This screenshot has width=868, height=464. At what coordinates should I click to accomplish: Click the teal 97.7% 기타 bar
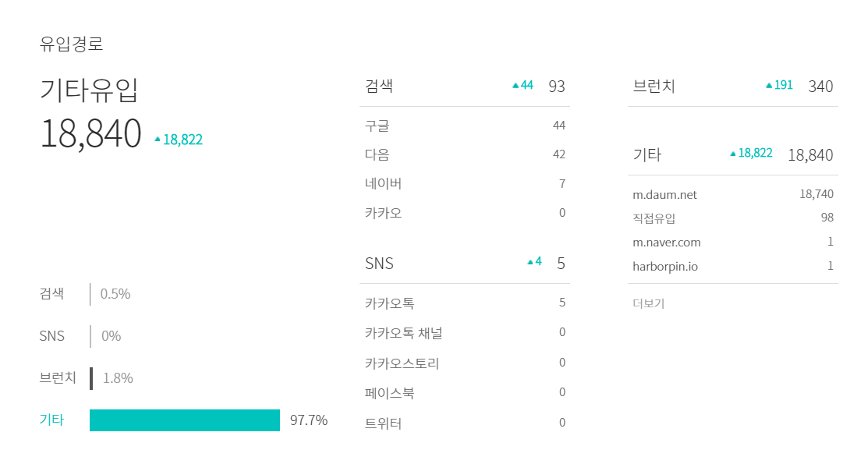tap(184, 420)
